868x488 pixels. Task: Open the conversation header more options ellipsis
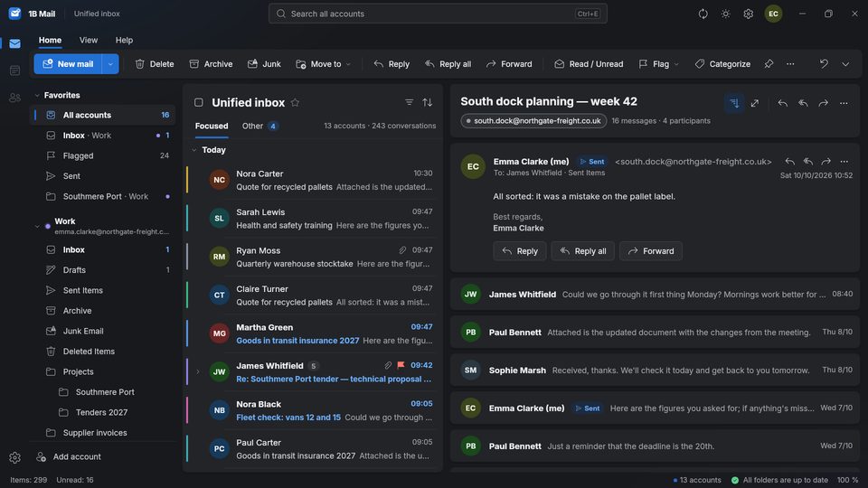(x=844, y=103)
